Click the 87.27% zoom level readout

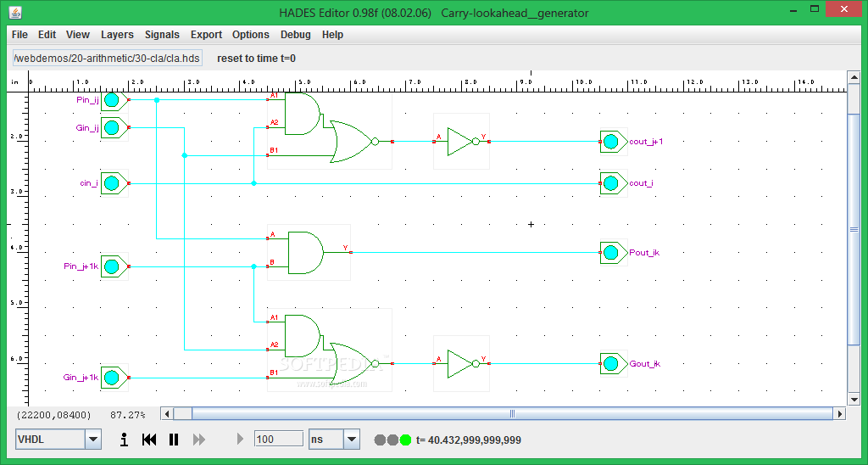[128, 415]
